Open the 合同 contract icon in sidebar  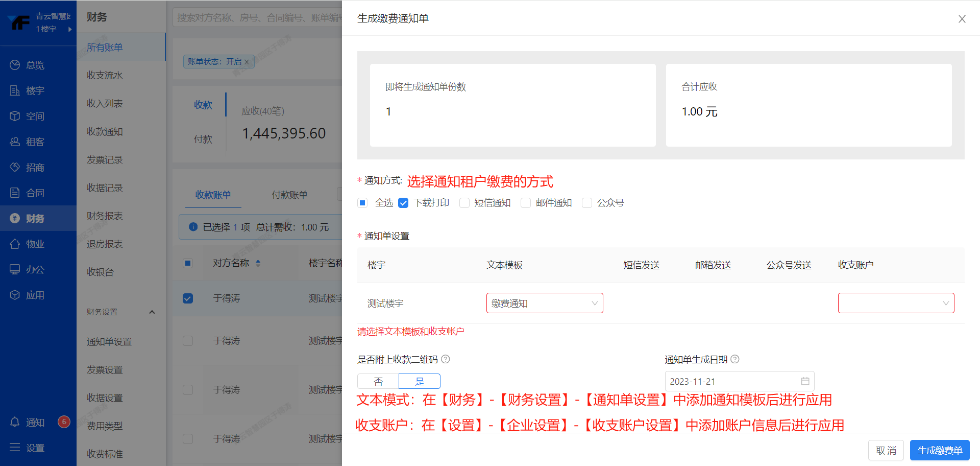pyautogui.click(x=15, y=193)
